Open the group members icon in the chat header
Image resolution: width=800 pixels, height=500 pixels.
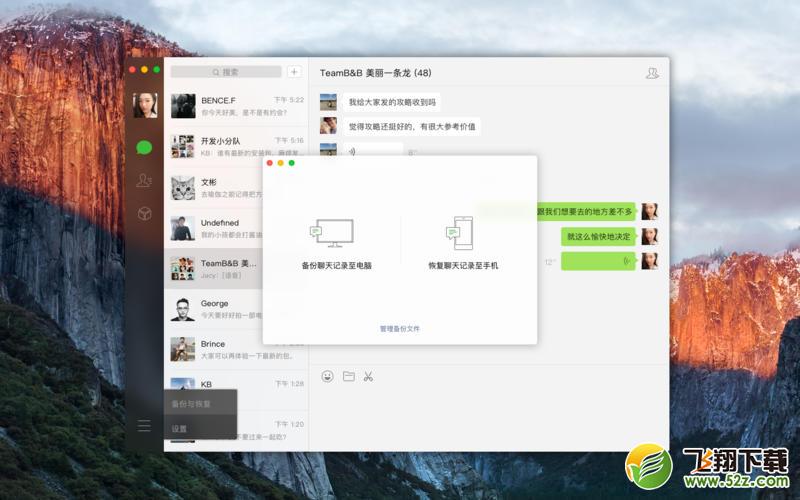click(652, 73)
